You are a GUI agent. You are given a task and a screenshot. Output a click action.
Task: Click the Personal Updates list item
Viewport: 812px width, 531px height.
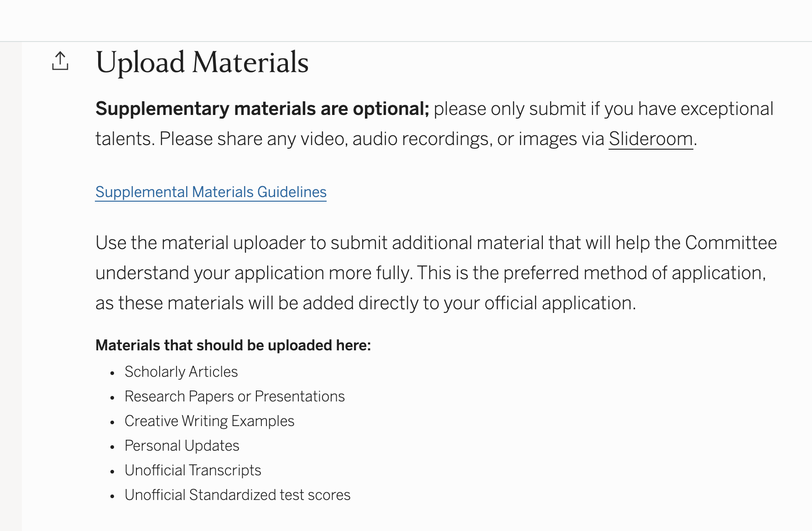pyautogui.click(x=182, y=446)
